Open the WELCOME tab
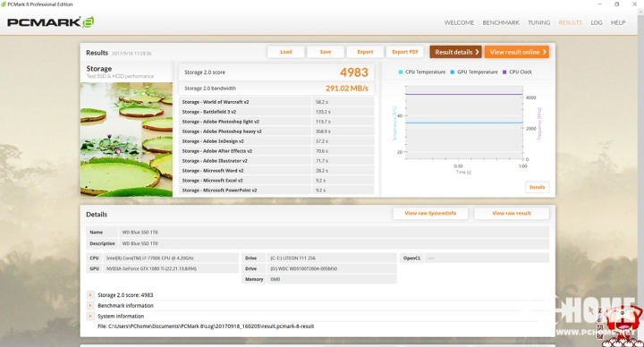Viewport: 644px width, 347px height. (459, 22)
